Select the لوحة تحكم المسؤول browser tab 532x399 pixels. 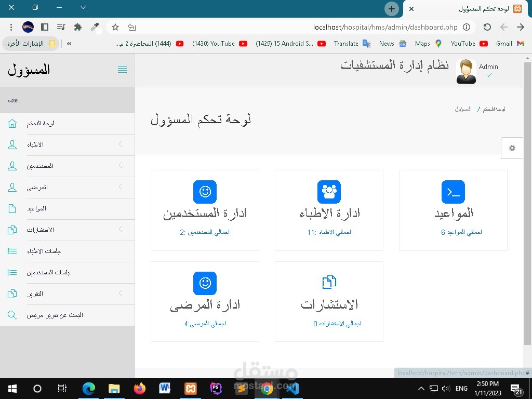(x=466, y=9)
